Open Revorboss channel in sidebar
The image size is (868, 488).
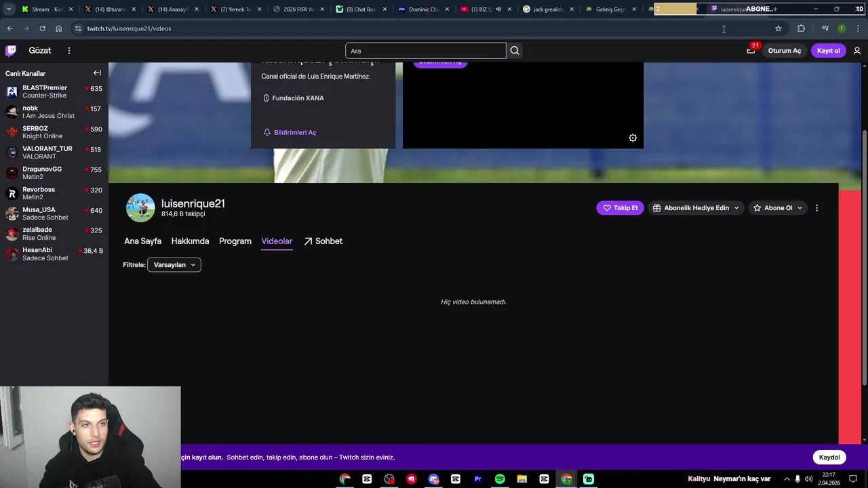coord(54,193)
